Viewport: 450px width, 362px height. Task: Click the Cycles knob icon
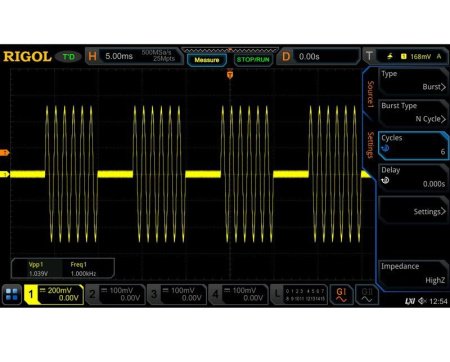coord(385,148)
